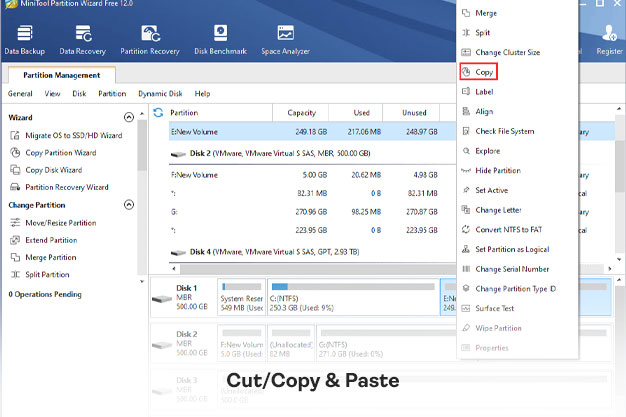Choose Set Partition as Logical
Image resolution: width=626 pixels, height=417 pixels.
click(512, 249)
